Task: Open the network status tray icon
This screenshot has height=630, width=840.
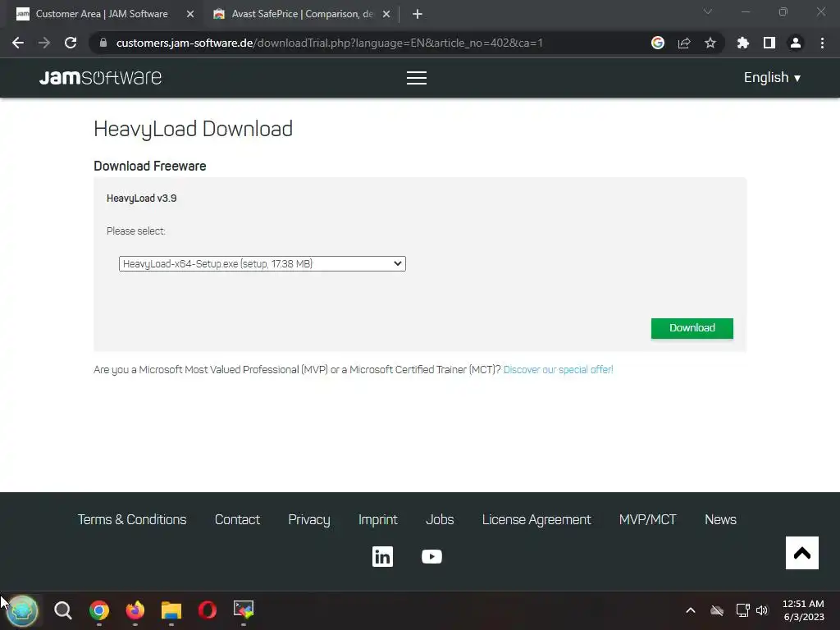Action: (742, 610)
